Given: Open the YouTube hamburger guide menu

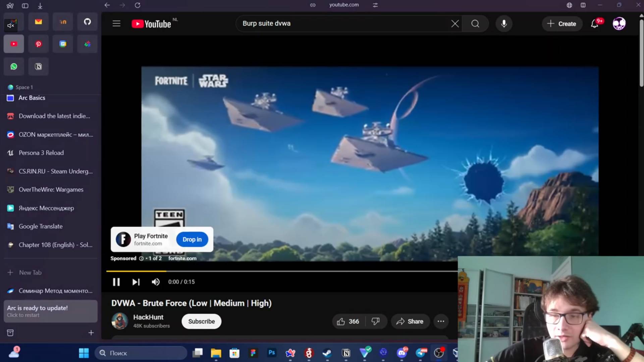Looking at the screenshot, I should pos(116,23).
